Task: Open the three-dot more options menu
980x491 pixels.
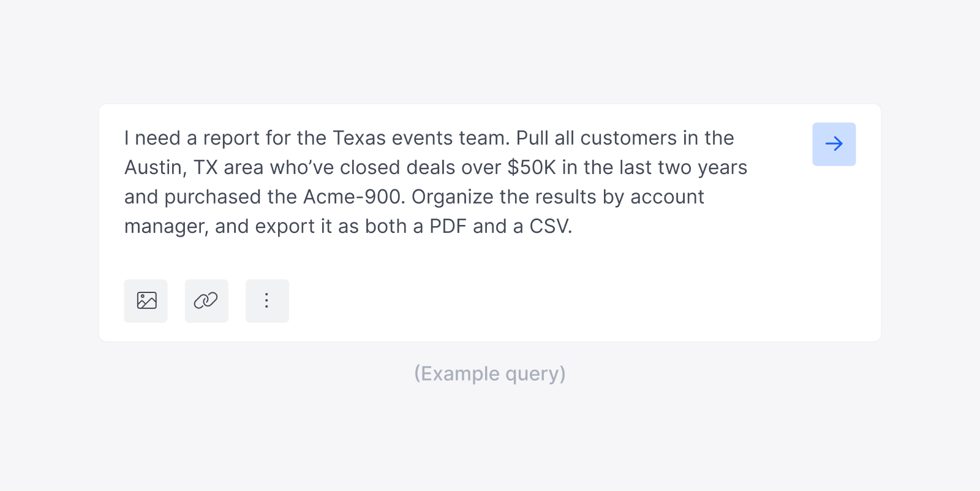Action: pyautogui.click(x=267, y=301)
